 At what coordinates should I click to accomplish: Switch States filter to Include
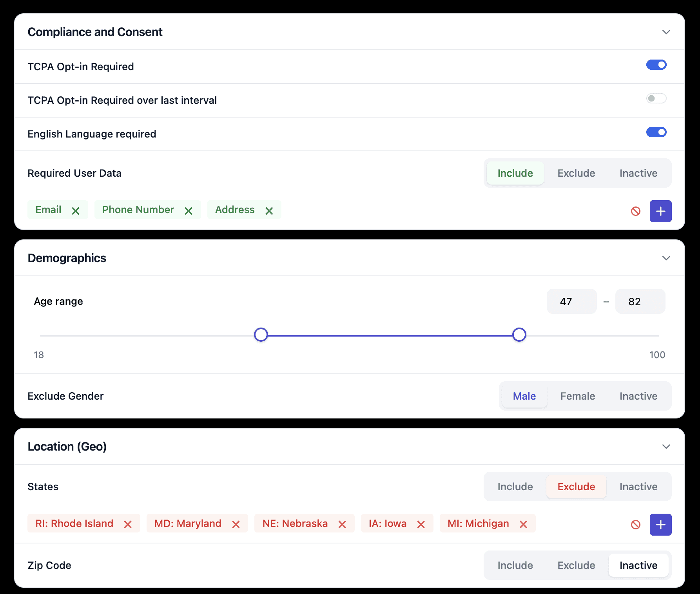515,487
